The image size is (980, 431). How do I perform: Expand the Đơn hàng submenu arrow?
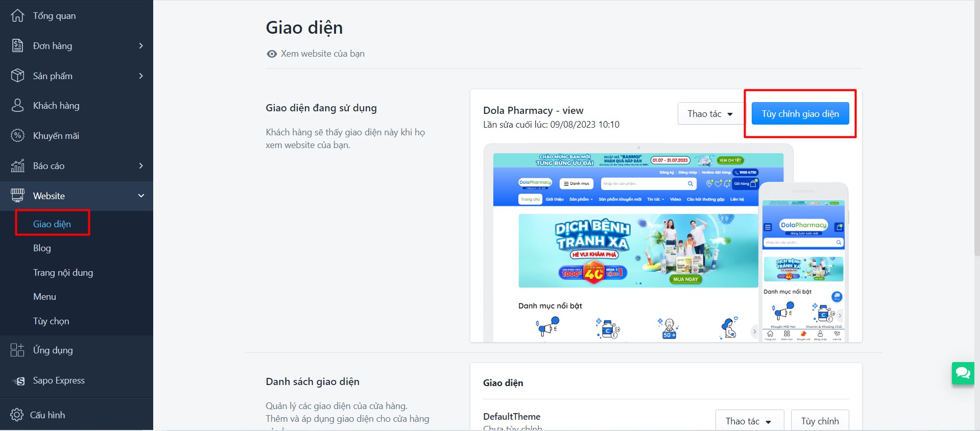click(x=141, y=45)
